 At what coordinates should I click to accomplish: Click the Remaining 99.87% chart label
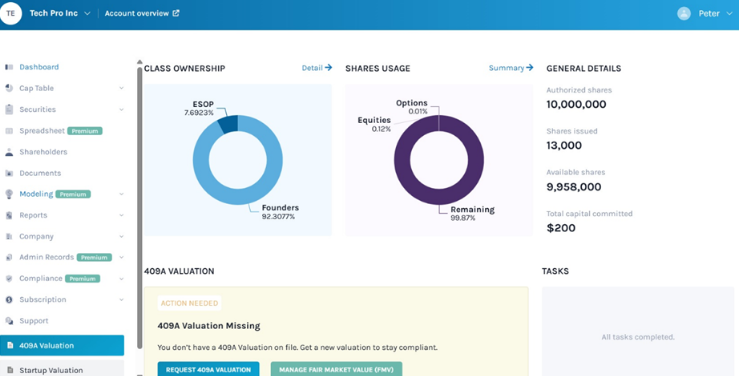pos(472,213)
